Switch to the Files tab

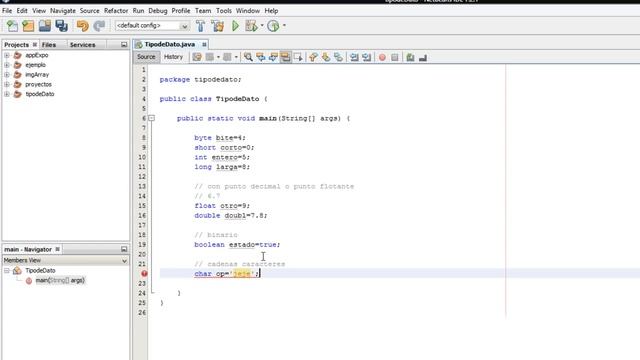(49, 45)
